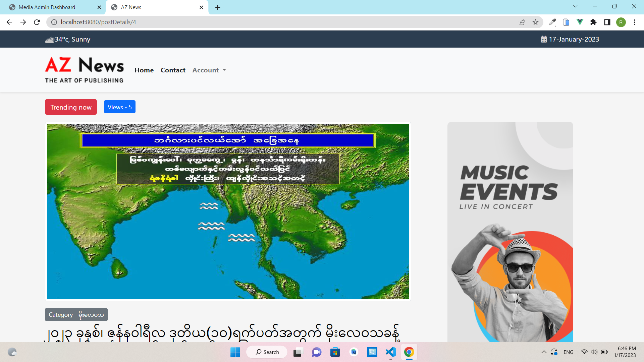Click the taskbar Search box

(267, 352)
